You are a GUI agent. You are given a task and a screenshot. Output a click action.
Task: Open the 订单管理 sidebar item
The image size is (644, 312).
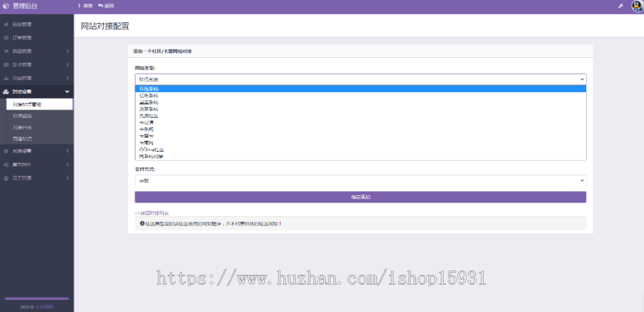pos(36,38)
